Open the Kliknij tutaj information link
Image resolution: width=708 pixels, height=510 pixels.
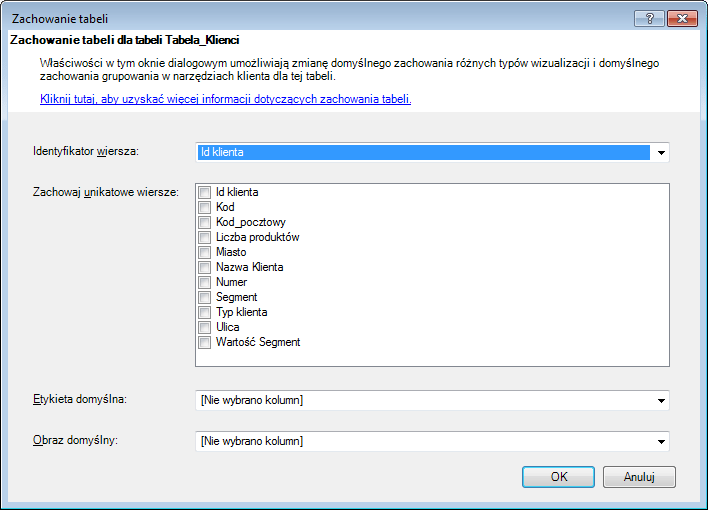[225, 99]
